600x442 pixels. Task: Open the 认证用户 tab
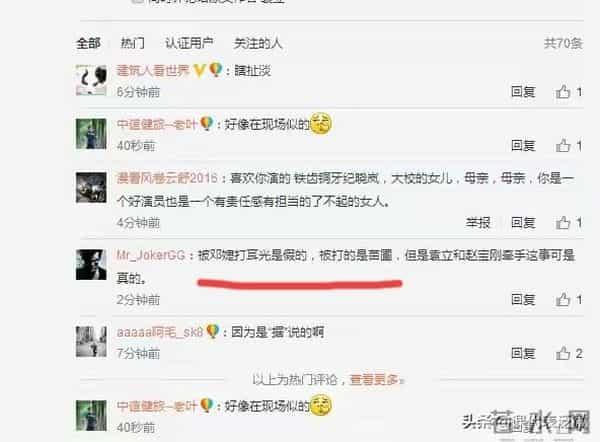189,43
